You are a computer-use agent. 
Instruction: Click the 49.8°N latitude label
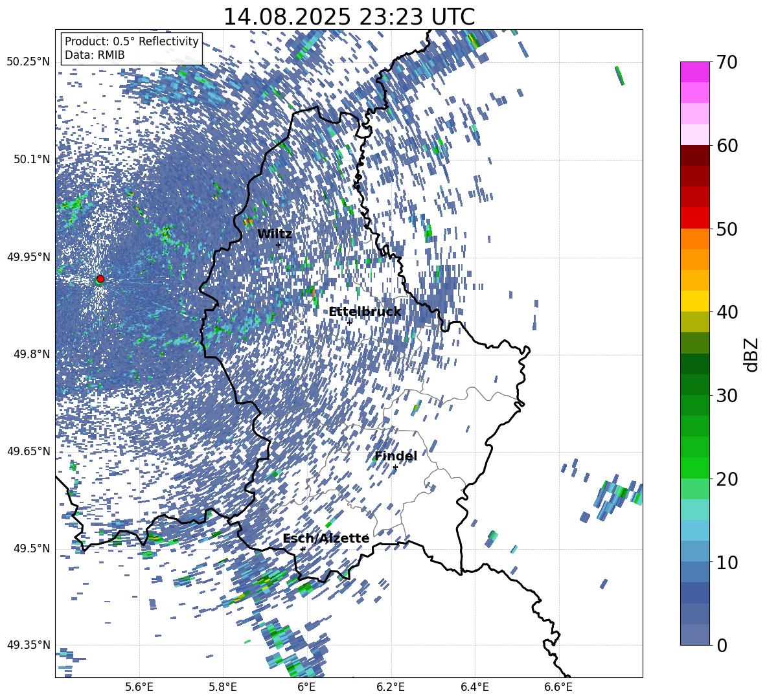point(32,354)
